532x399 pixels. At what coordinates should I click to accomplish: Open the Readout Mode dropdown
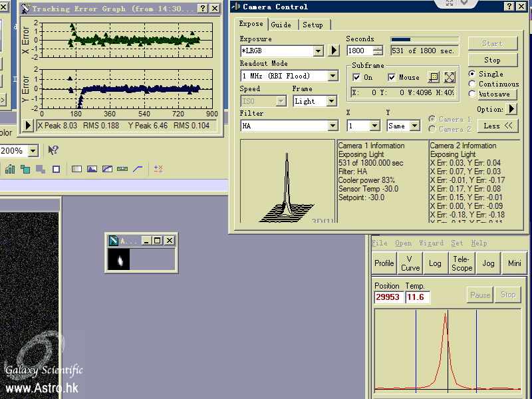(333, 76)
